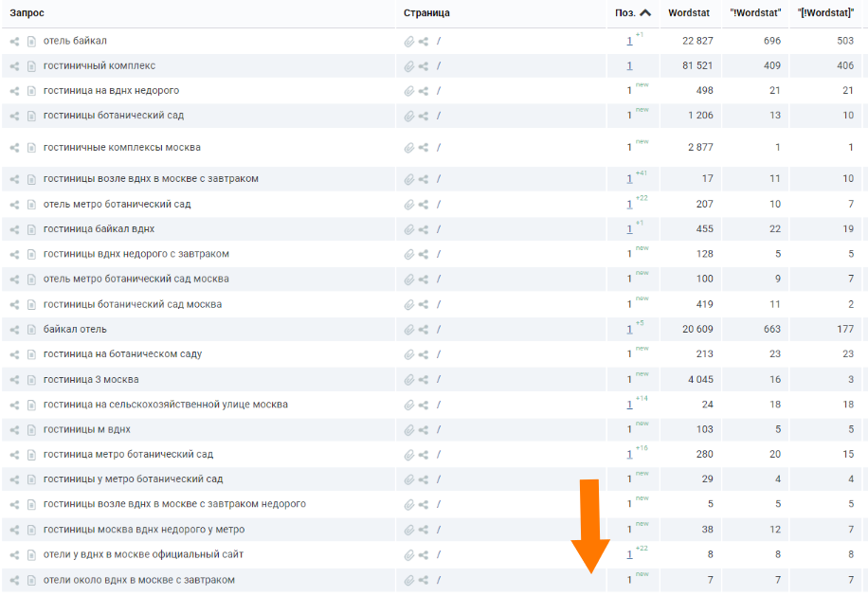868x596 pixels.
Task: Click paperclip icon for гостиница 3 москва
Action: tap(409, 380)
